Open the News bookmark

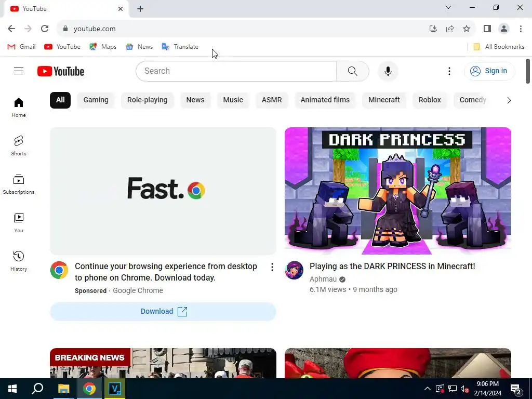click(139, 47)
